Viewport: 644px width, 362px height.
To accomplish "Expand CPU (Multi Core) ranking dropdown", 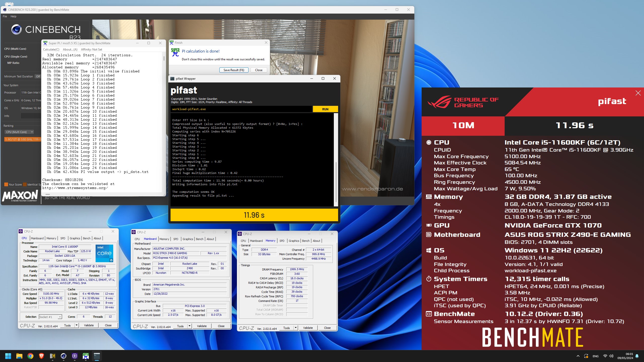I will pos(19,132).
